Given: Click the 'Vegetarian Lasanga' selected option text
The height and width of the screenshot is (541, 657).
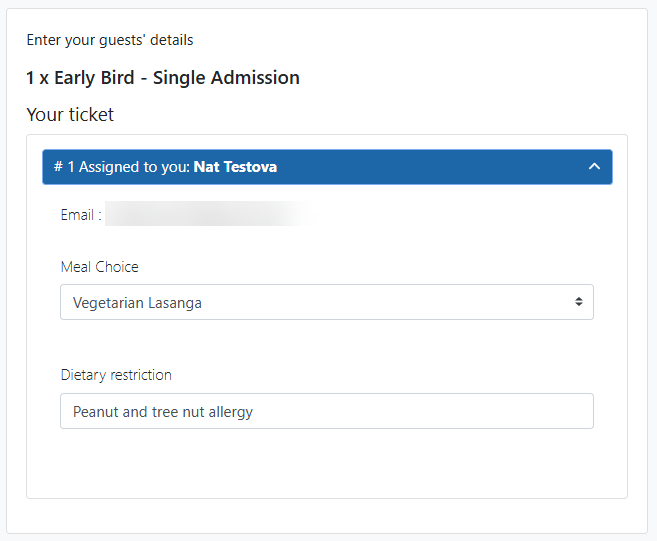Looking at the screenshot, I should [x=137, y=302].
